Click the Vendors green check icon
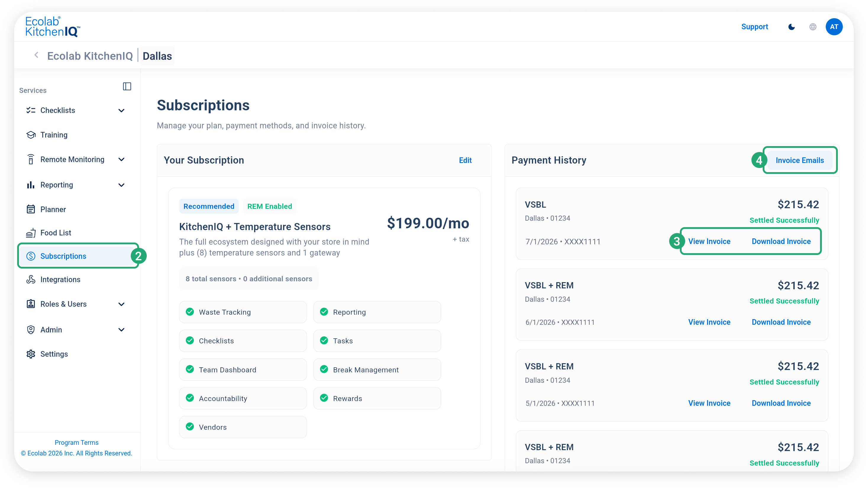This screenshot has height=488, width=868. pyautogui.click(x=190, y=426)
